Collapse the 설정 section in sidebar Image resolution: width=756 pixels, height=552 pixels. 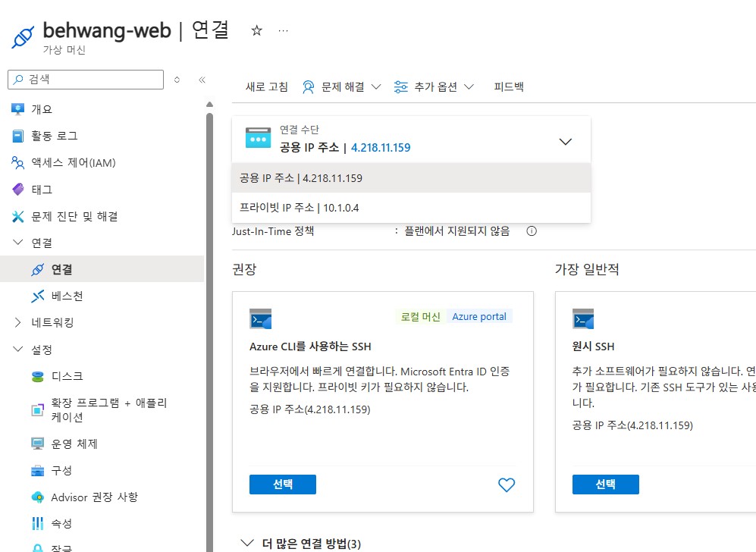click(x=18, y=349)
